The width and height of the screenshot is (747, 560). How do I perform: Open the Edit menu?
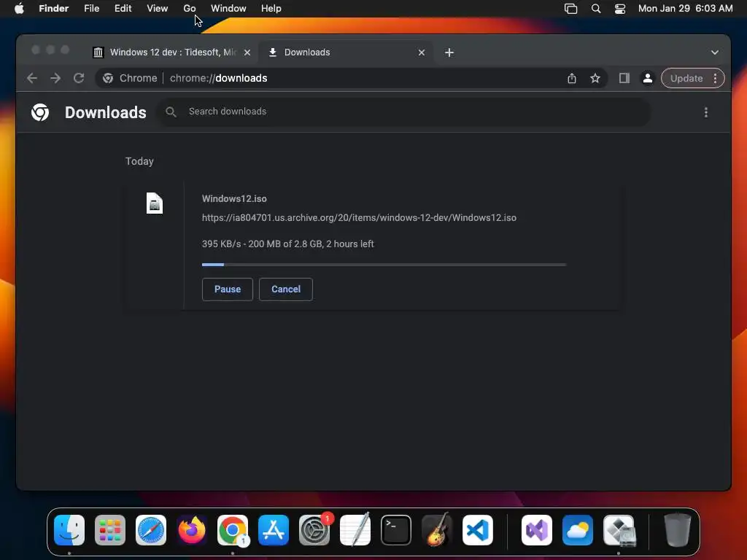(x=123, y=9)
